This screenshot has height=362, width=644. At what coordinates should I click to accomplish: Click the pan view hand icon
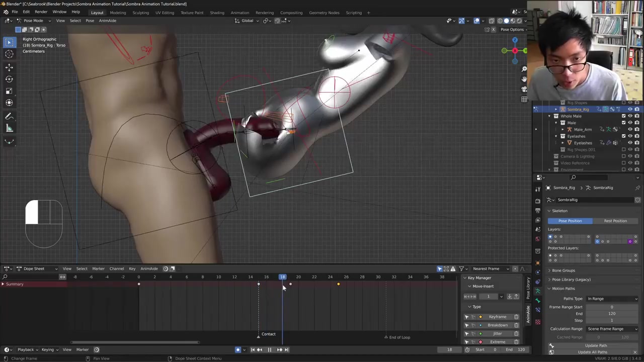(x=524, y=79)
